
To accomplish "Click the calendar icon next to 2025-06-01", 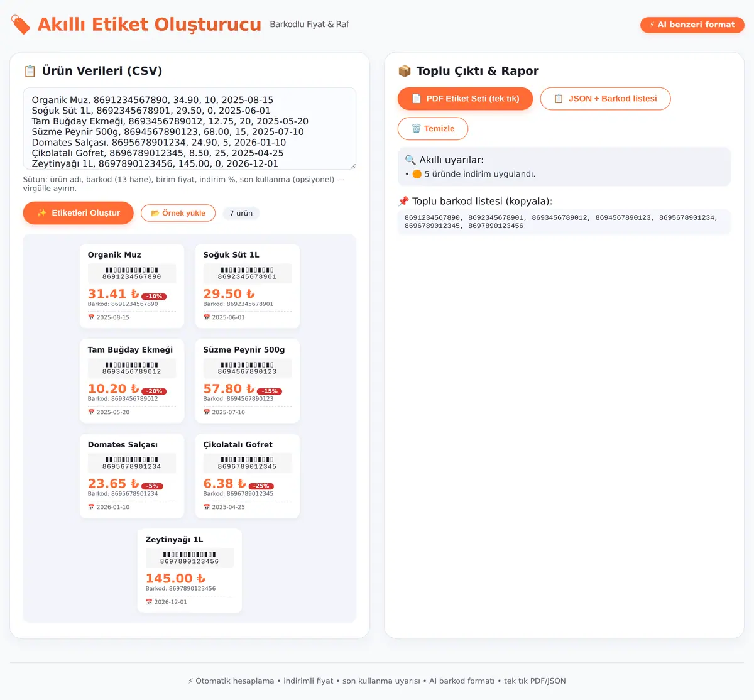I will click(x=207, y=317).
